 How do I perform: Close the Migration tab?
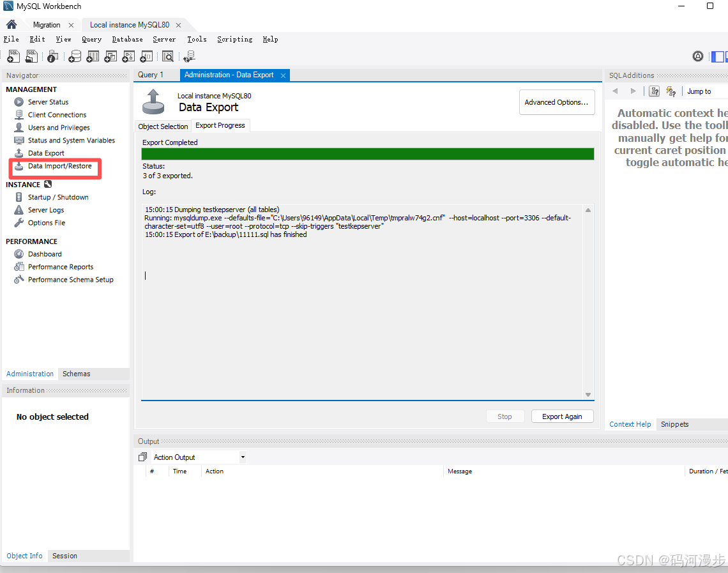click(x=71, y=25)
